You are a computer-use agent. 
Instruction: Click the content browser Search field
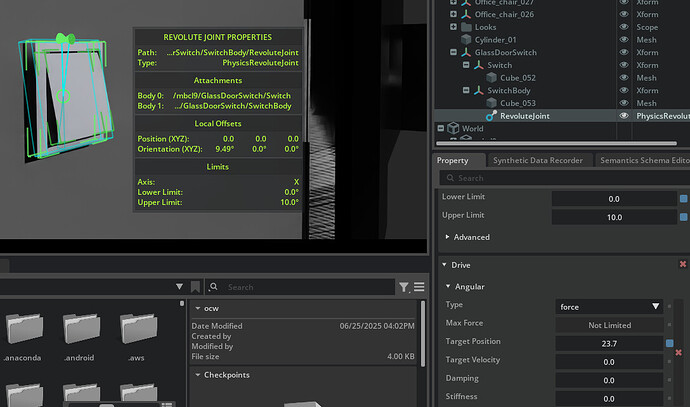301,287
